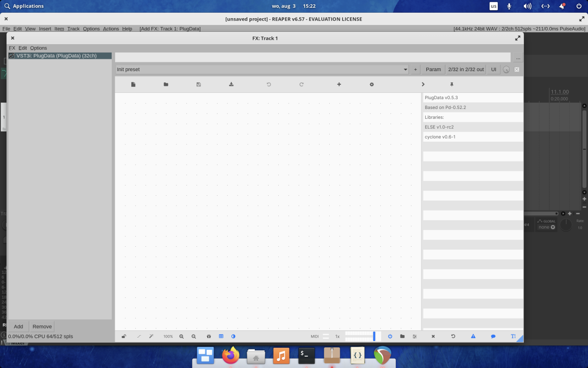The image size is (588, 368).
Task: Open the document browser folder icon
Action: [x=402, y=337]
